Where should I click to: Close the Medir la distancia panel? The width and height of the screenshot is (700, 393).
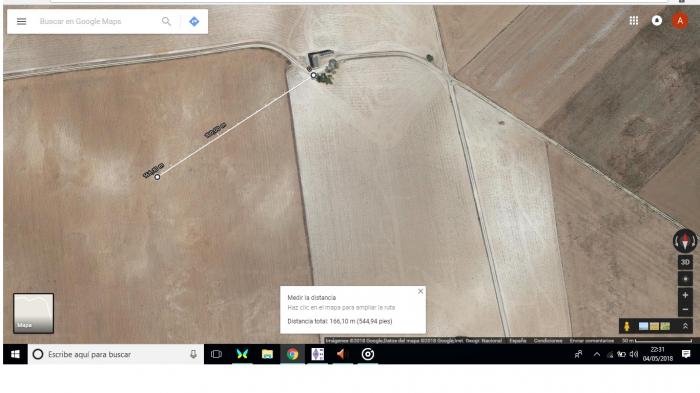tap(421, 291)
